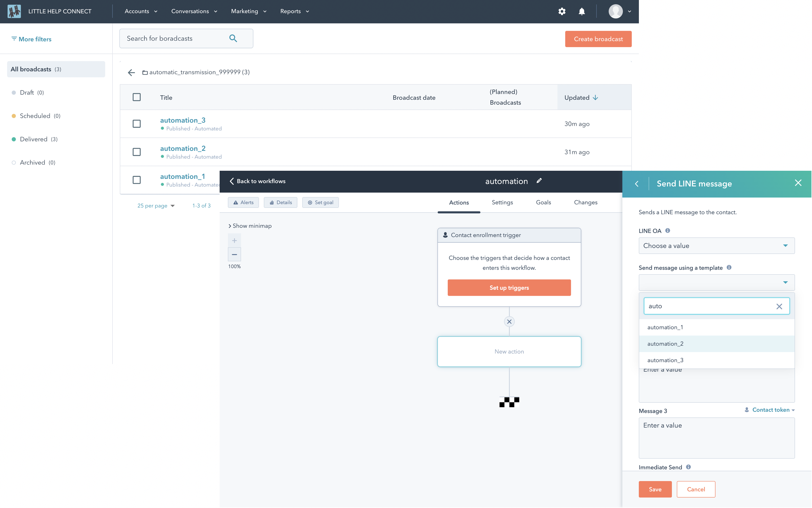The image size is (812, 508).
Task: Select automation_3 from template list
Action: click(x=717, y=360)
